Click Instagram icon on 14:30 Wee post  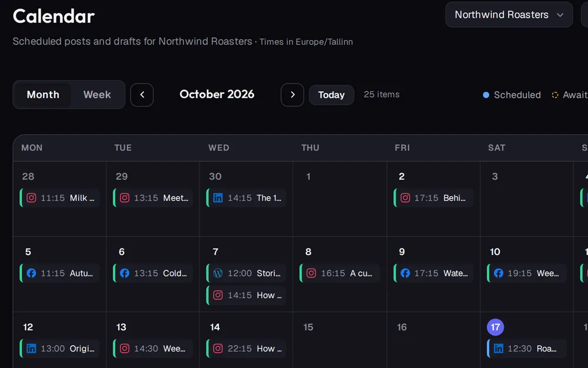[125, 349]
